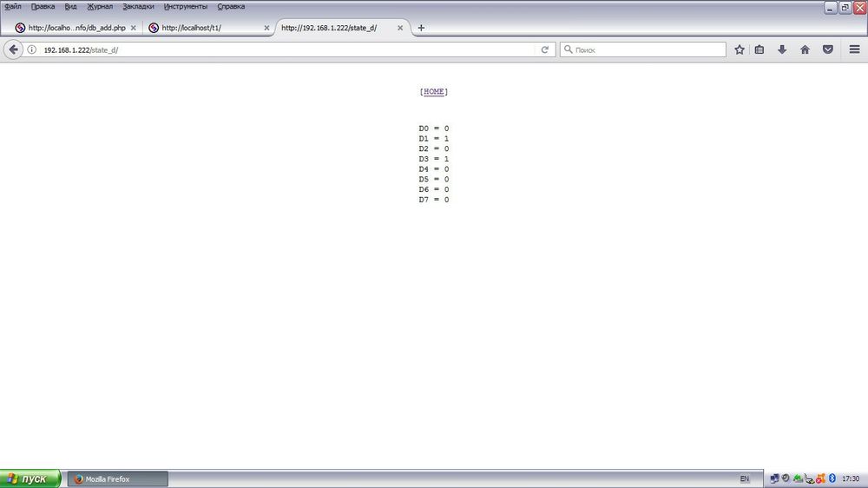The width and height of the screenshot is (868, 488).
Task: Close the 192.168.1.222/state_d/ tab
Action: point(400,28)
